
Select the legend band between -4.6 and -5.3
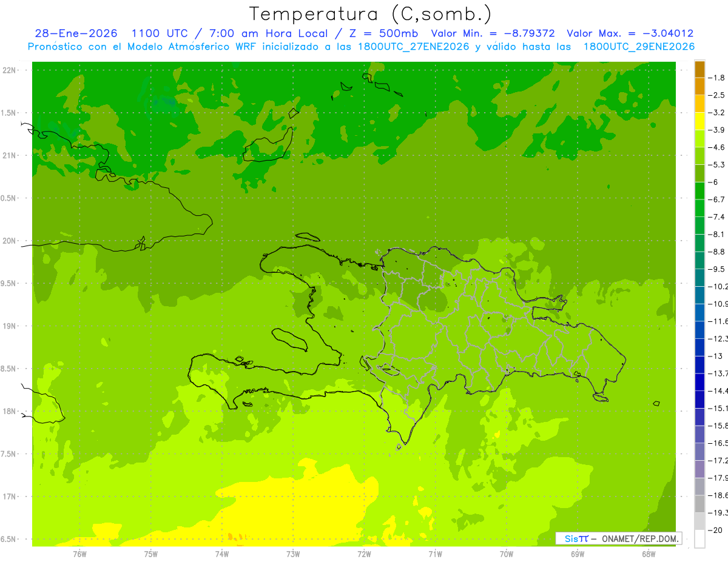tap(699, 156)
